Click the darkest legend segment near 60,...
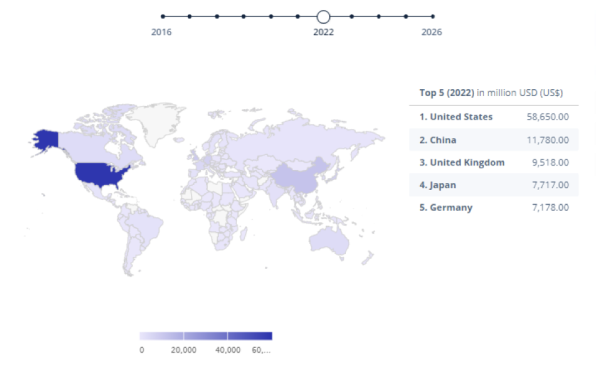Screen dimensions: 608x370 [x=250, y=336]
